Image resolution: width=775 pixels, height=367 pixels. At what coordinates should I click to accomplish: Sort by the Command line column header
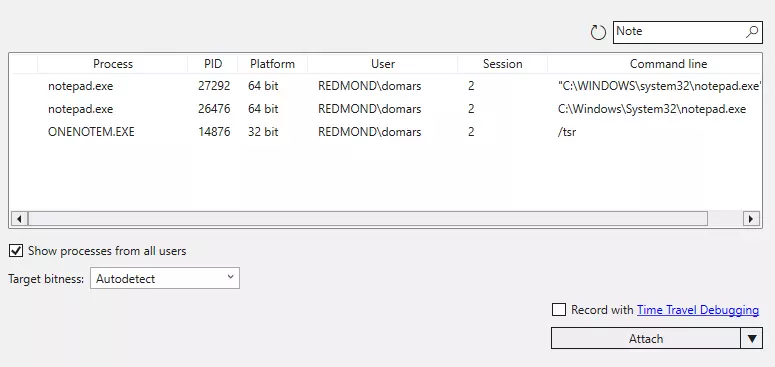(x=668, y=64)
